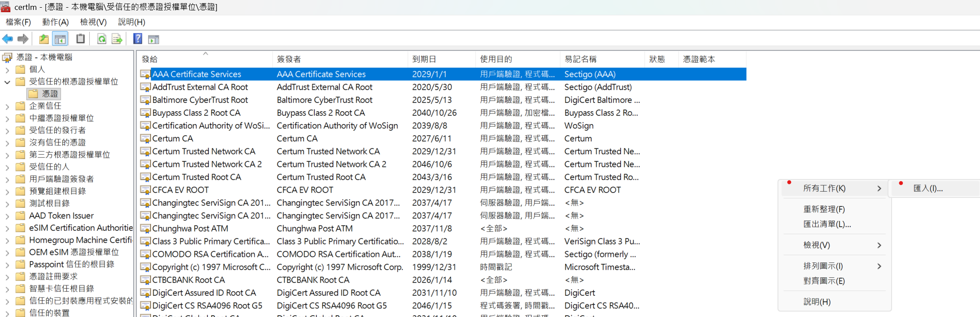Screen dimensions: 980x317
Task: Expand the 沒有信任的憑證 tree node
Action: pyautogui.click(x=7, y=143)
